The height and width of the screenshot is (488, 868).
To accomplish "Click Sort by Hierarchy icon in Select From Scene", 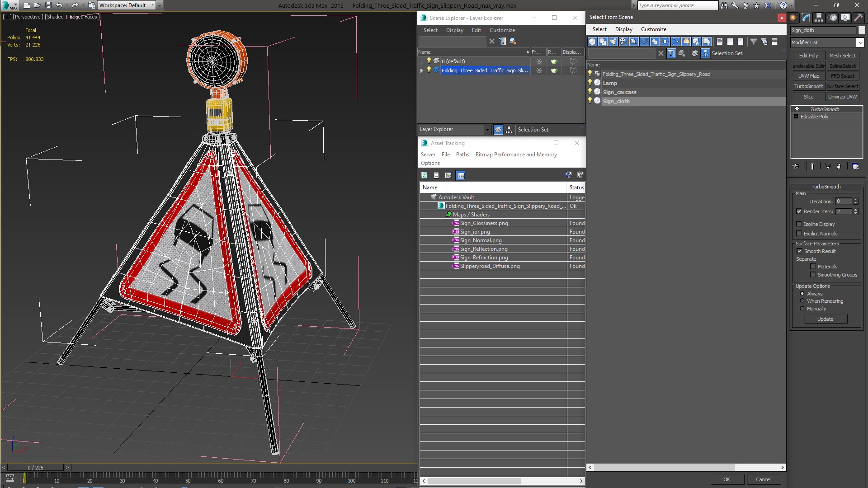I will 705,53.
